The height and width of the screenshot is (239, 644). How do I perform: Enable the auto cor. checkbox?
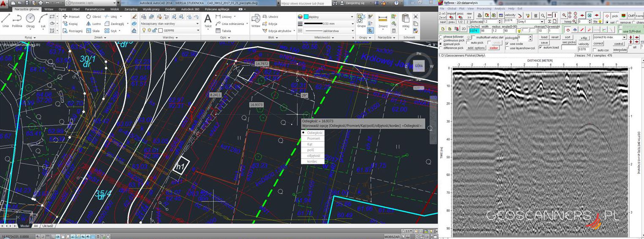click(x=595, y=50)
